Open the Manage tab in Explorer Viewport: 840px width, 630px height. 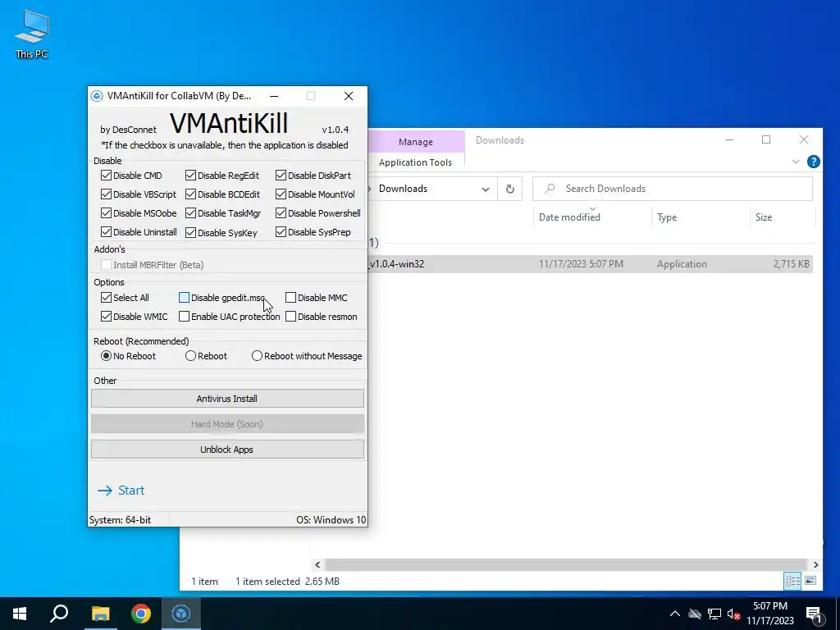coord(416,141)
